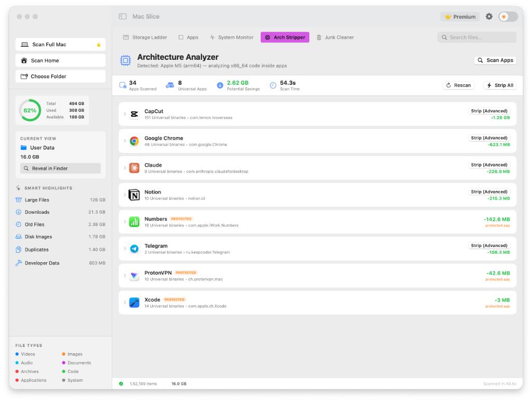Click the 62% disk usage ring

(30, 110)
